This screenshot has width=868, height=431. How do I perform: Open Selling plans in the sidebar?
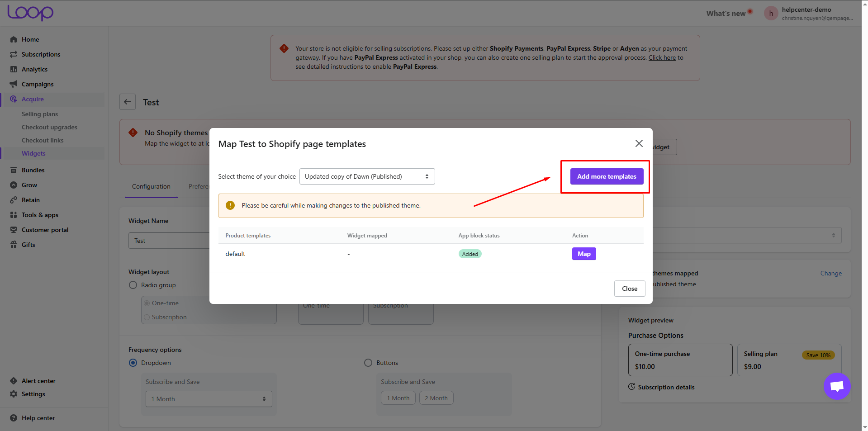[40, 114]
